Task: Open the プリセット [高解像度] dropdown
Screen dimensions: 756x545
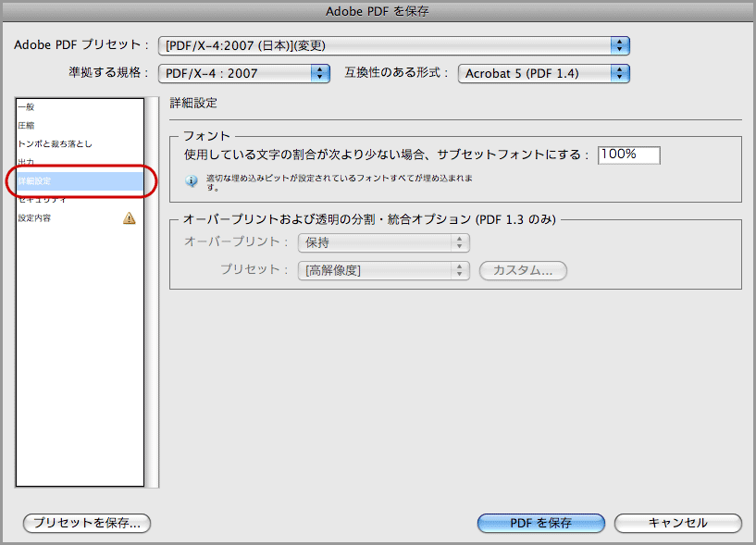Action: 384,270
